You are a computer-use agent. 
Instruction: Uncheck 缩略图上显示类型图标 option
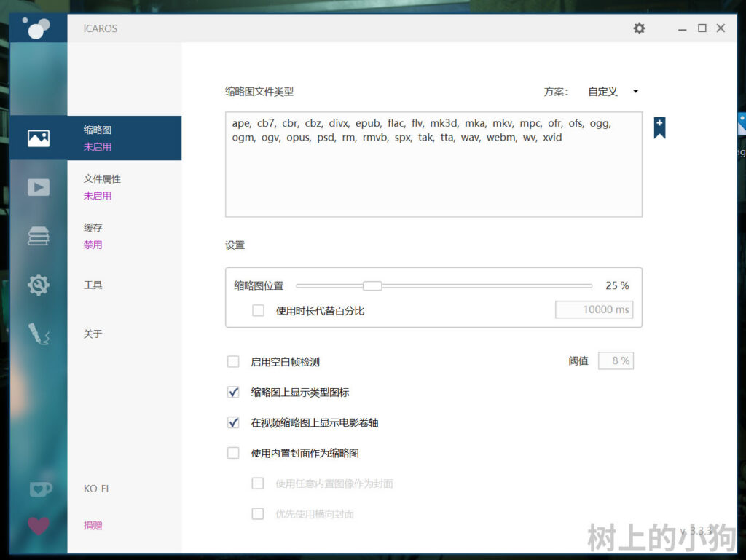[x=233, y=392]
